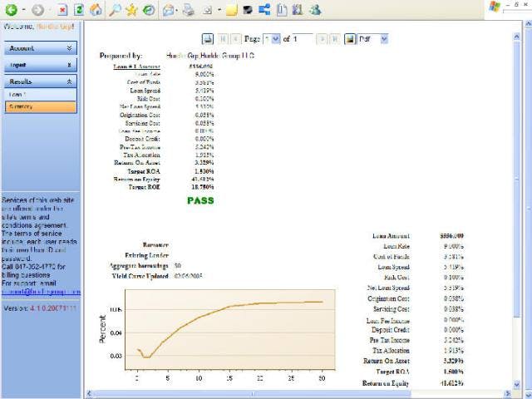Click the report print icon beside page navigation
The image size is (532, 399).
pyautogui.click(x=208, y=39)
